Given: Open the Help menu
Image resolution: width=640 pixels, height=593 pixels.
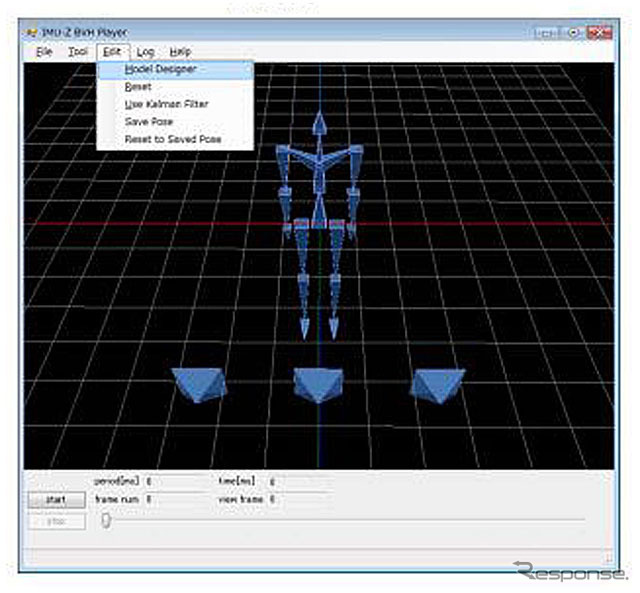Looking at the screenshot, I should tap(180, 51).
